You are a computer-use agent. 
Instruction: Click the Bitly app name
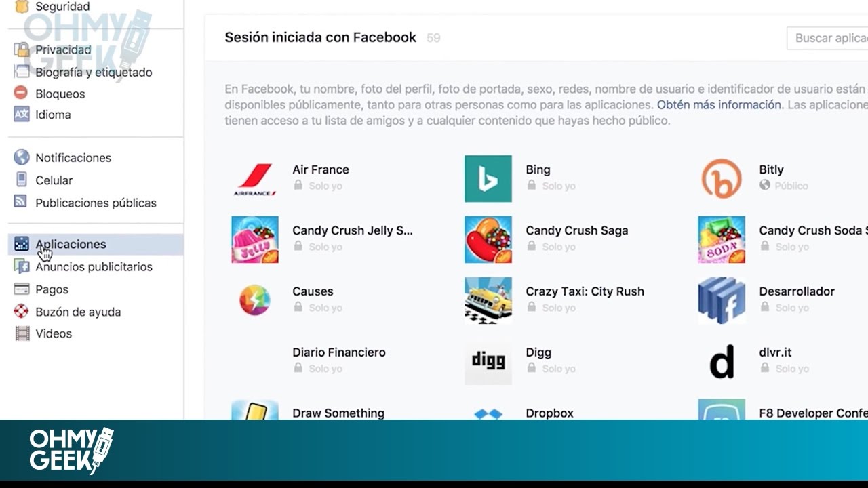tap(771, 169)
